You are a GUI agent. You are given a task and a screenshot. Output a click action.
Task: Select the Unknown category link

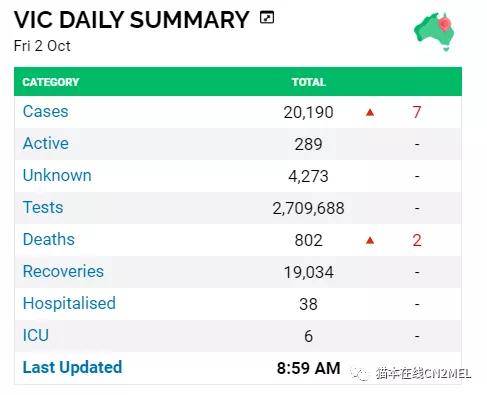pos(57,175)
